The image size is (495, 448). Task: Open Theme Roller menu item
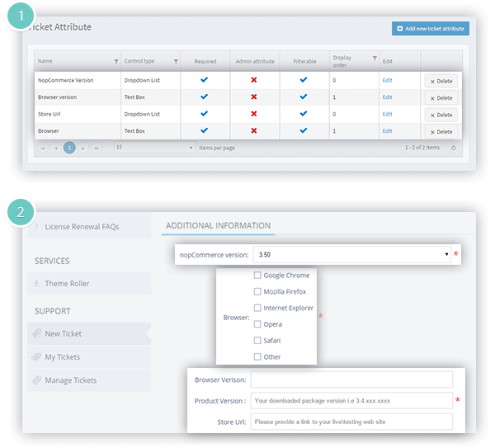point(89,284)
